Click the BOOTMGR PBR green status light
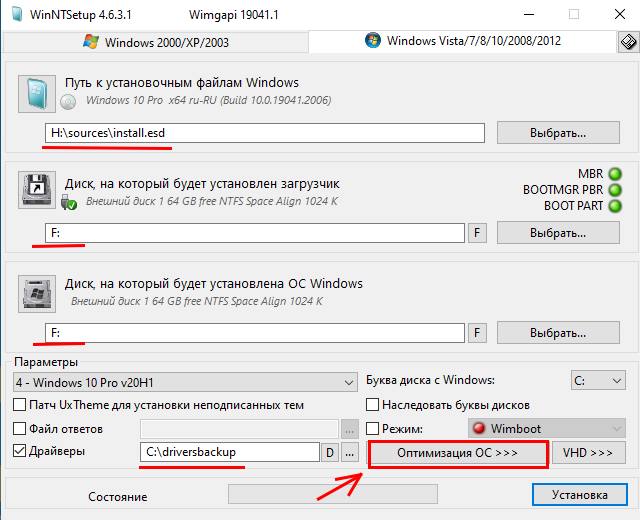 pos(615,190)
